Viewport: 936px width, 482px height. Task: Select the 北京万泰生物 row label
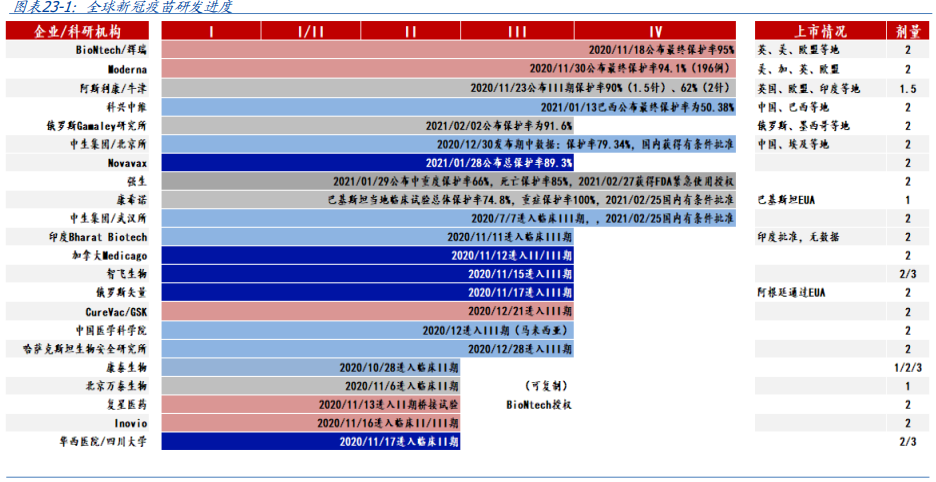pyautogui.click(x=116, y=386)
